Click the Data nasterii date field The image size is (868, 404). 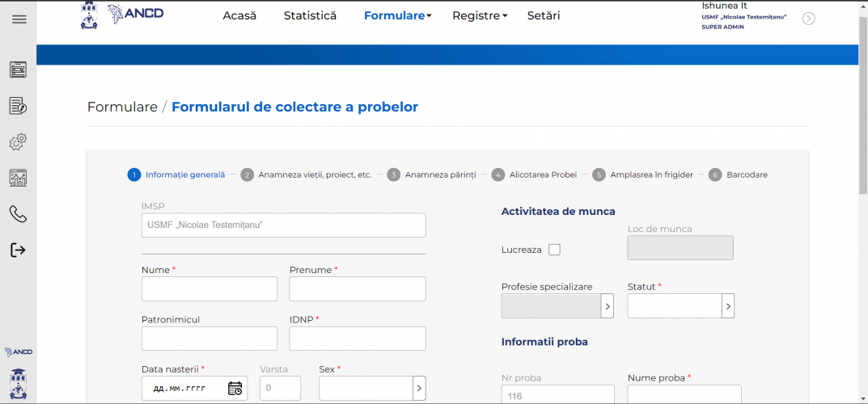[194, 388]
